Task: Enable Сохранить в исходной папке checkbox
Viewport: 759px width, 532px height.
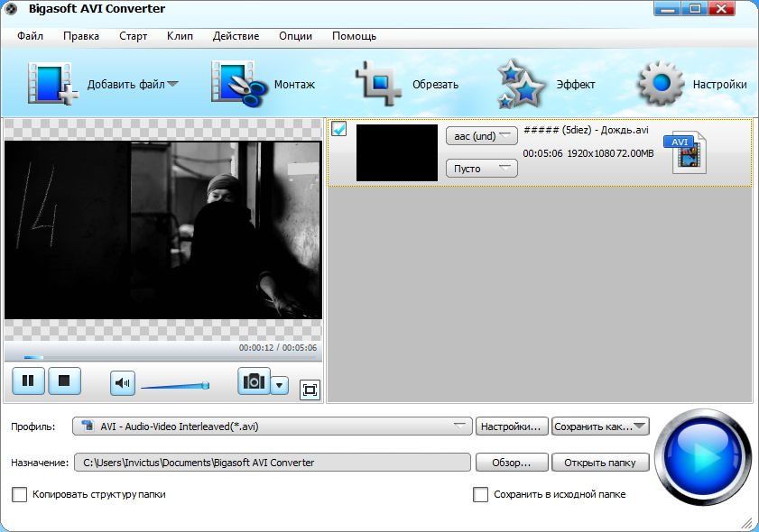Action: (481, 494)
